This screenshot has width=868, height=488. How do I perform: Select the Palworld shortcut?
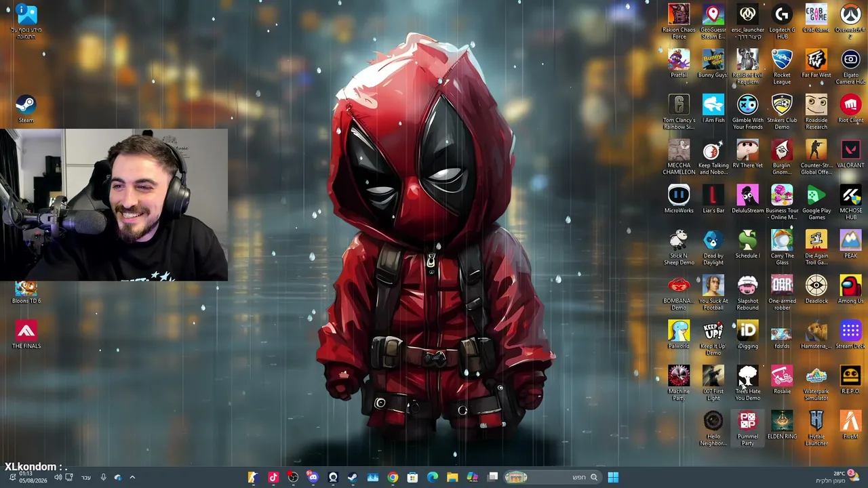[679, 335]
